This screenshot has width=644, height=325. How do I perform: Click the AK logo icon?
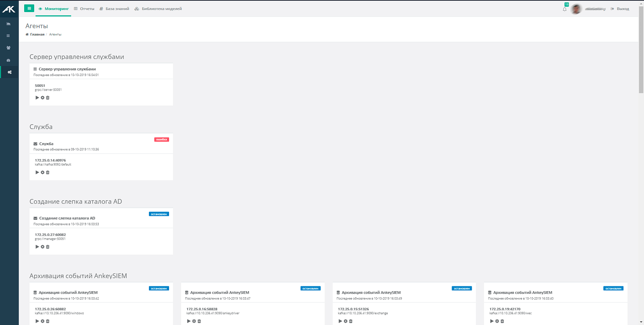coord(9,9)
